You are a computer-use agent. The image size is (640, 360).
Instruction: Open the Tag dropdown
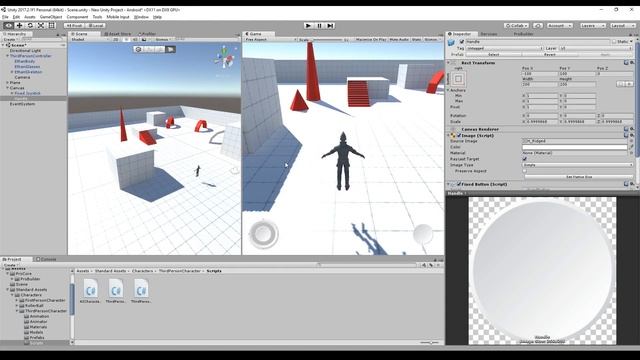pyautogui.click(x=505, y=48)
